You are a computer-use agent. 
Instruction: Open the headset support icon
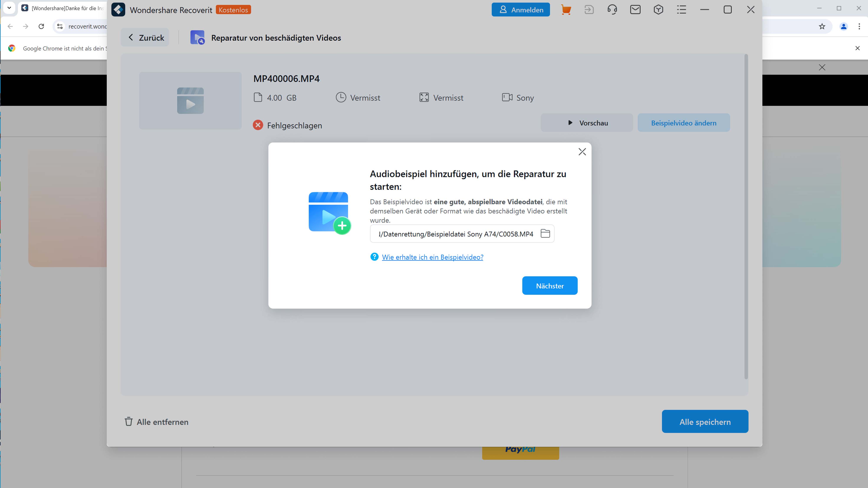[612, 10]
